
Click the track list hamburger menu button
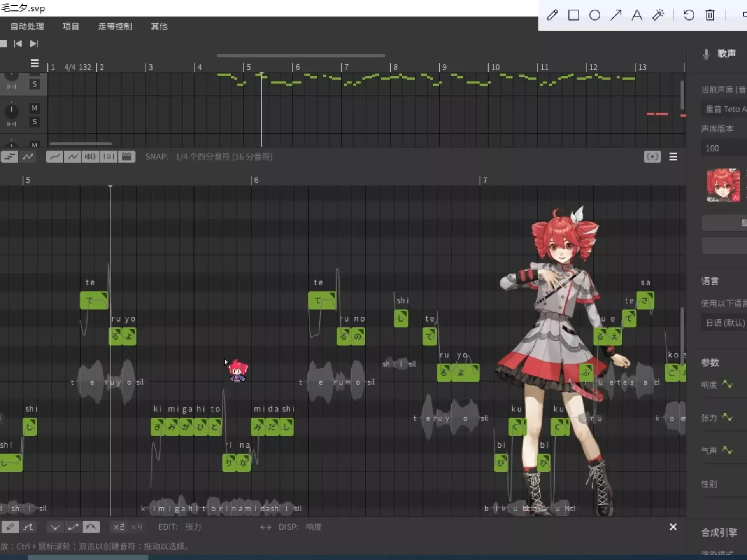click(35, 63)
